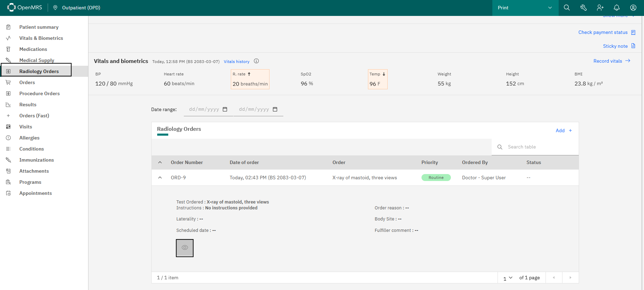Click the Procedure Orders sidebar icon
Screen dimensions: 644x290
coord(8,93)
